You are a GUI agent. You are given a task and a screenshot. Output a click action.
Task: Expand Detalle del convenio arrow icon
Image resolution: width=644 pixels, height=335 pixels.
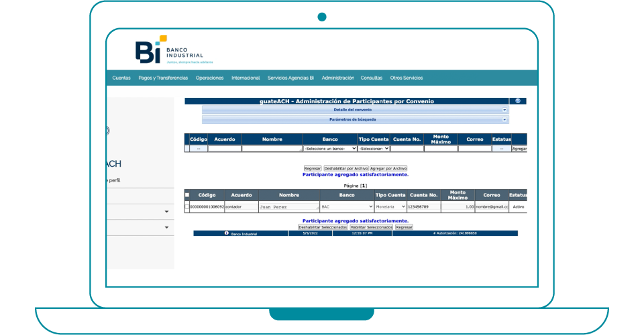tap(504, 110)
